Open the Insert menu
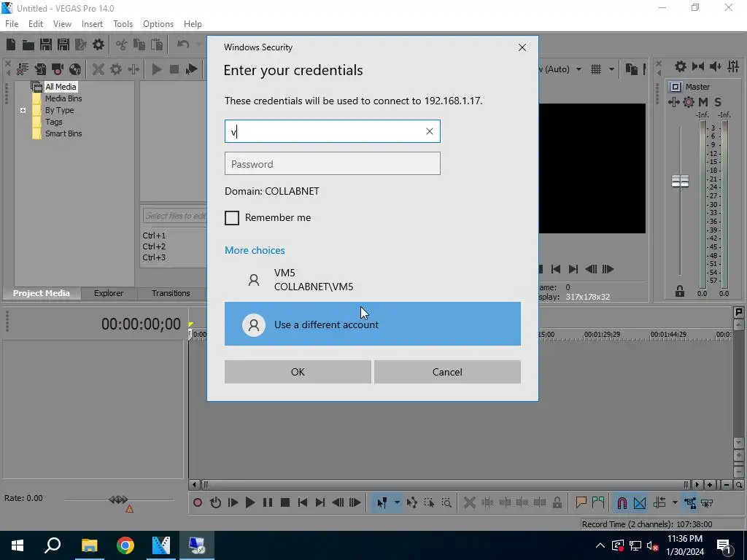 click(92, 24)
